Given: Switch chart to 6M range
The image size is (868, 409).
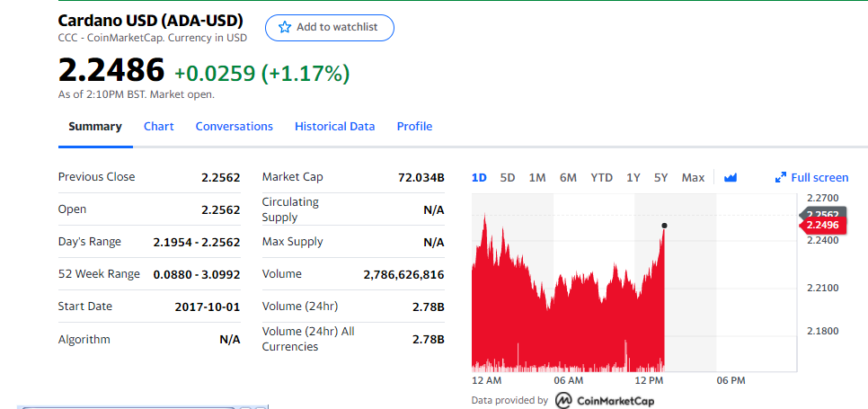Looking at the screenshot, I should click(x=568, y=178).
